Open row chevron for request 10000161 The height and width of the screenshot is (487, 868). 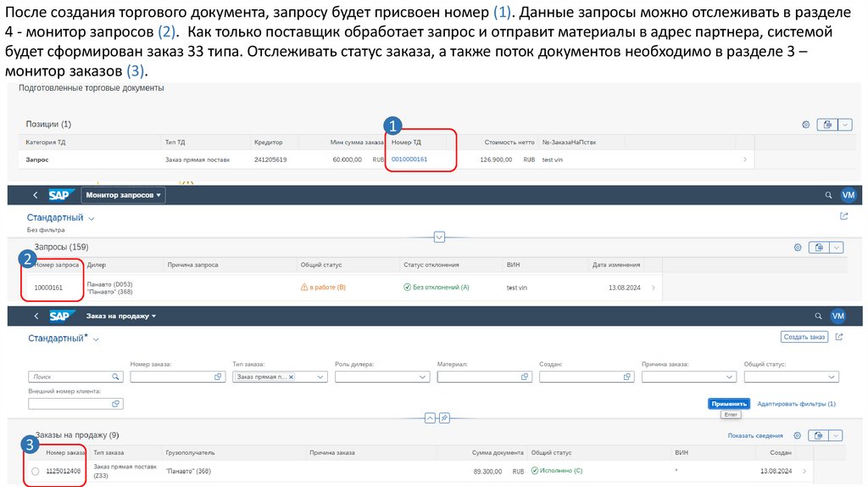tap(654, 288)
